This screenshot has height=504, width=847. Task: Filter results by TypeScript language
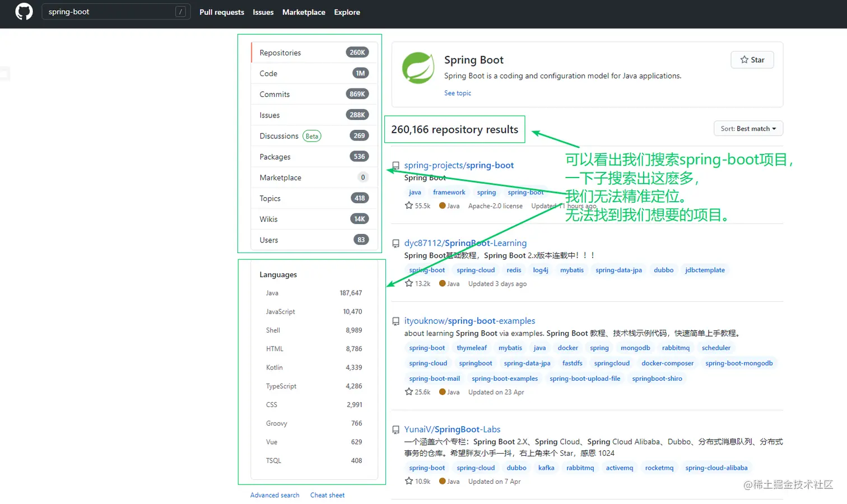pos(314,386)
